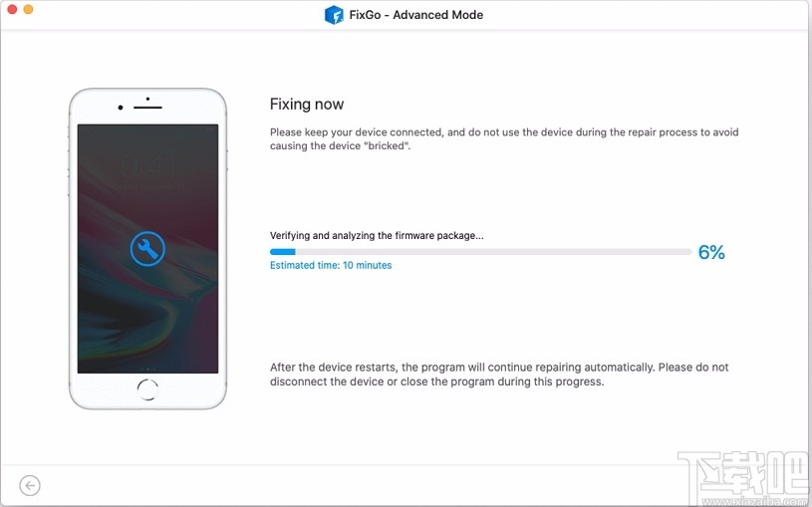This screenshot has height=507, width=812.
Task: Click the FixGo - Advanced Mode title
Action: click(x=416, y=15)
